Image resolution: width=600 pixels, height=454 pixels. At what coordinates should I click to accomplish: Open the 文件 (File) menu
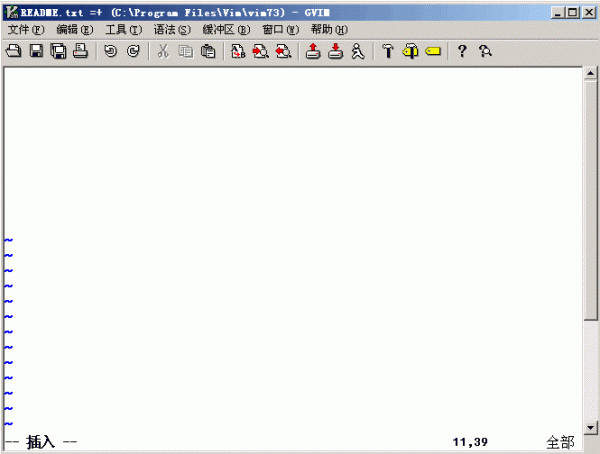[x=26, y=30]
